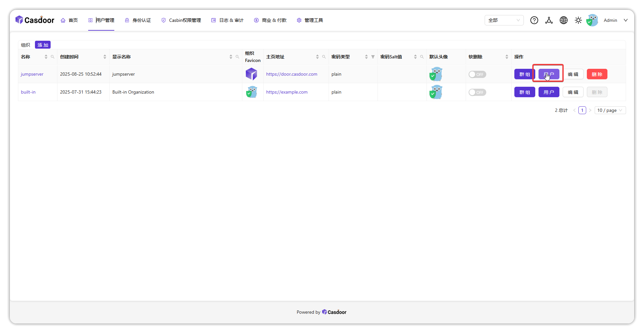The height and width of the screenshot is (330, 644).
Task: Open the jumpserver organization name link
Action: point(32,74)
